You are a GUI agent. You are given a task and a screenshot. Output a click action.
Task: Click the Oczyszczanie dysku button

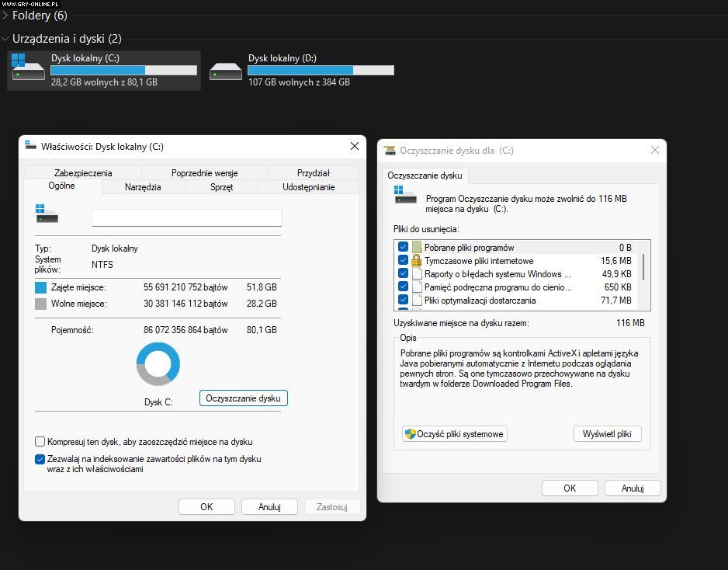pyautogui.click(x=244, y=398)
